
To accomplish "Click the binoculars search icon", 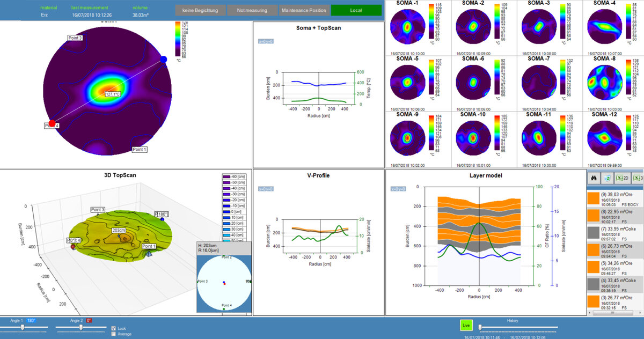I will 594,178.
